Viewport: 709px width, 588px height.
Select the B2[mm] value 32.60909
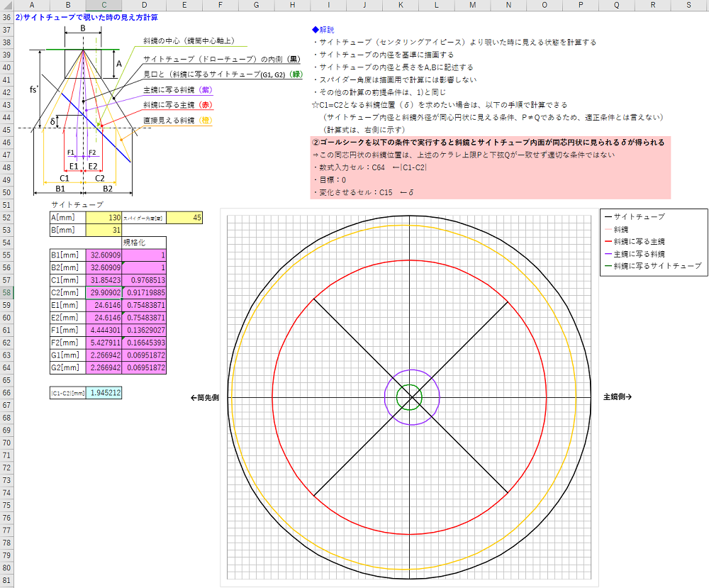[x=104, y=268]
